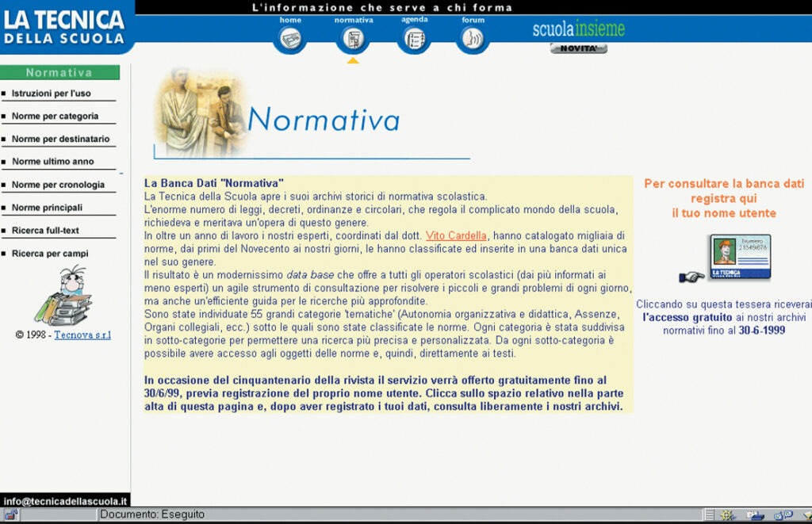Click the home round icon

click(x=290, y=38)
